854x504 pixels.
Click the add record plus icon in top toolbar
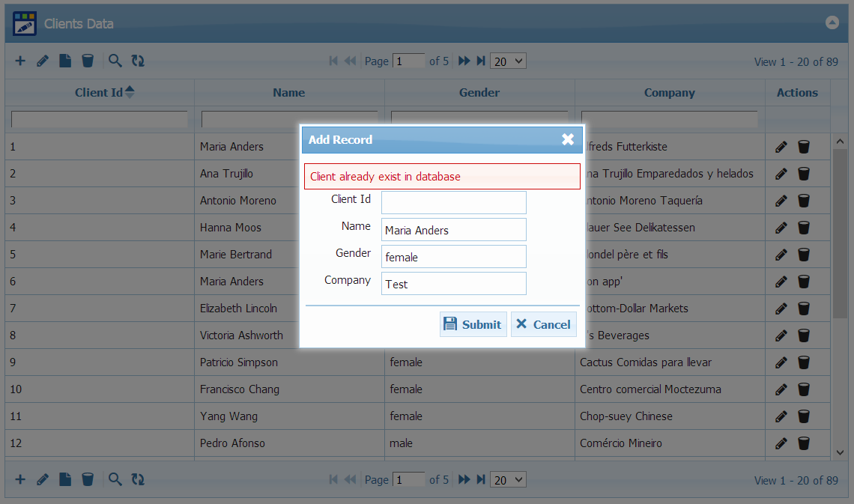click(x=20, y=61)
